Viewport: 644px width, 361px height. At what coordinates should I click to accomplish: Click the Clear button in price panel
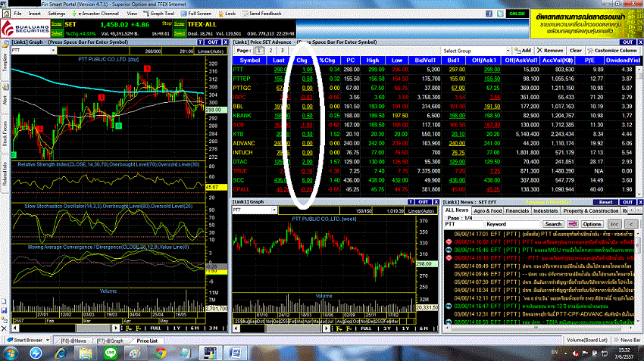575,51
